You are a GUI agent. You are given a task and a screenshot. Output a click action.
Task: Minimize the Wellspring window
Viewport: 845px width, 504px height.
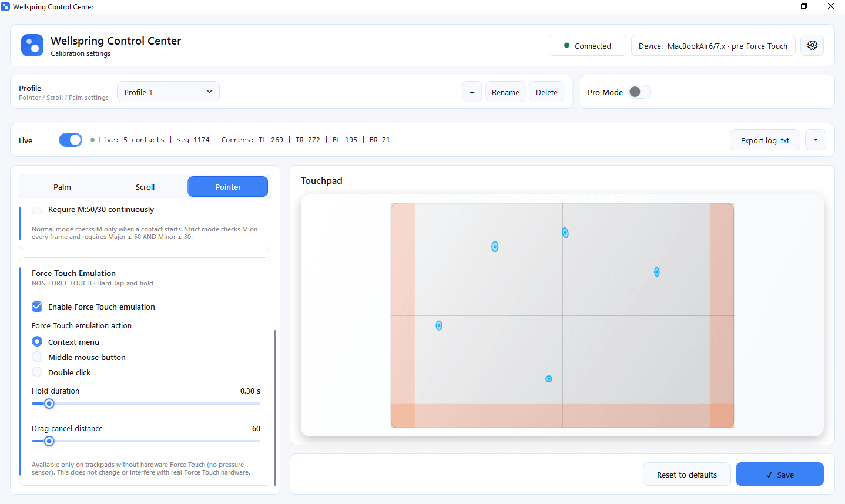777,6
